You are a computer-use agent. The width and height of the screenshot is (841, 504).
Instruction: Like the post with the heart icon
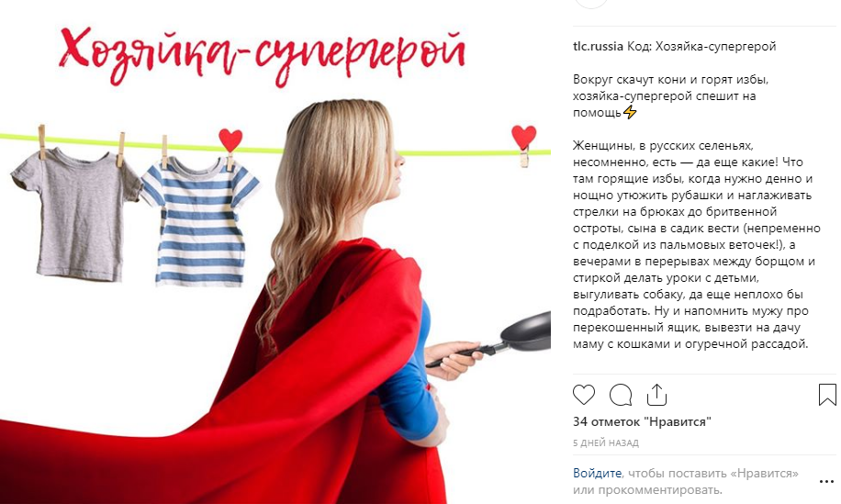pos(584,395)
